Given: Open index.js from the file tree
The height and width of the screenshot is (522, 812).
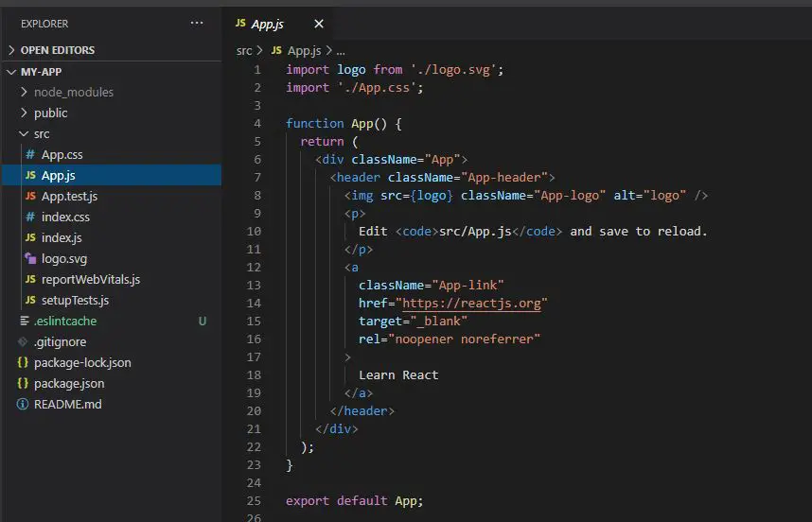Looking at the screenshot, I should coord(62,238).
